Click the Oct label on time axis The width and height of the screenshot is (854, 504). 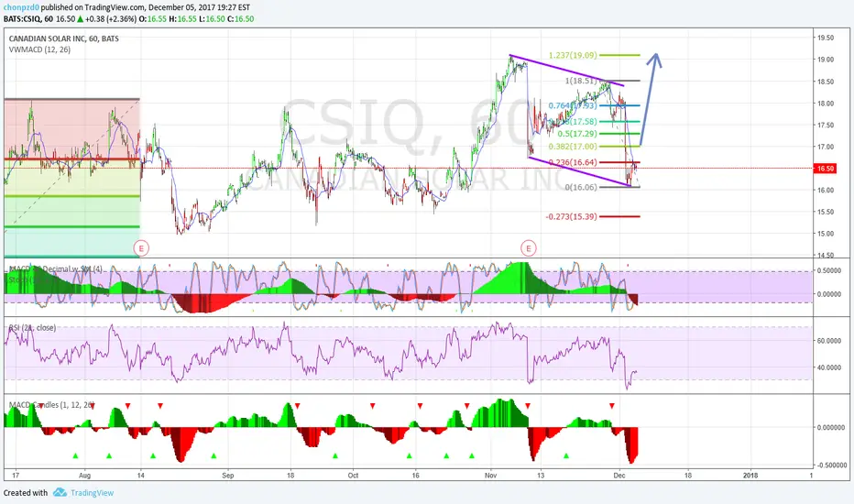click(x=353, y=475)
